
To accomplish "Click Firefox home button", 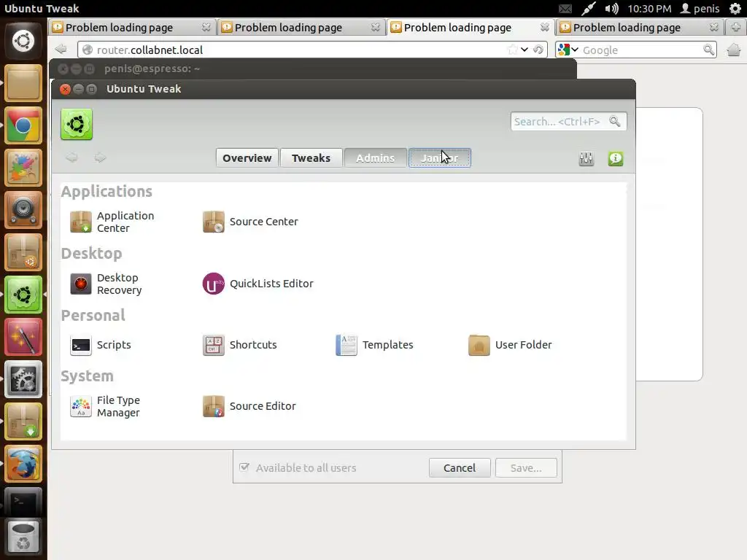I will [734, 50].
